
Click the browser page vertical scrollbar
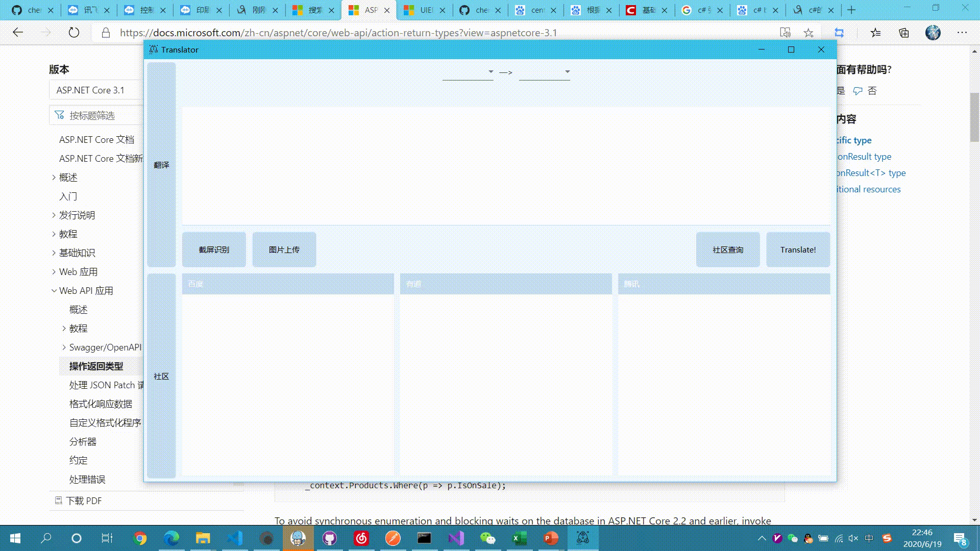pos(974,117)
